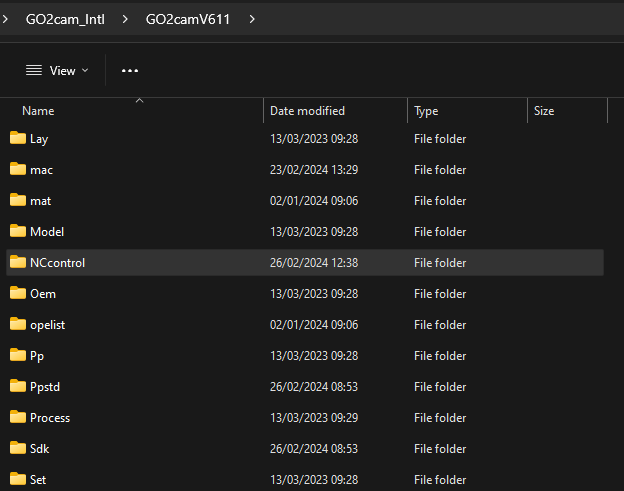Open the View layout dropdown
This screenshot has width=624, height=491.
(57, 71)
